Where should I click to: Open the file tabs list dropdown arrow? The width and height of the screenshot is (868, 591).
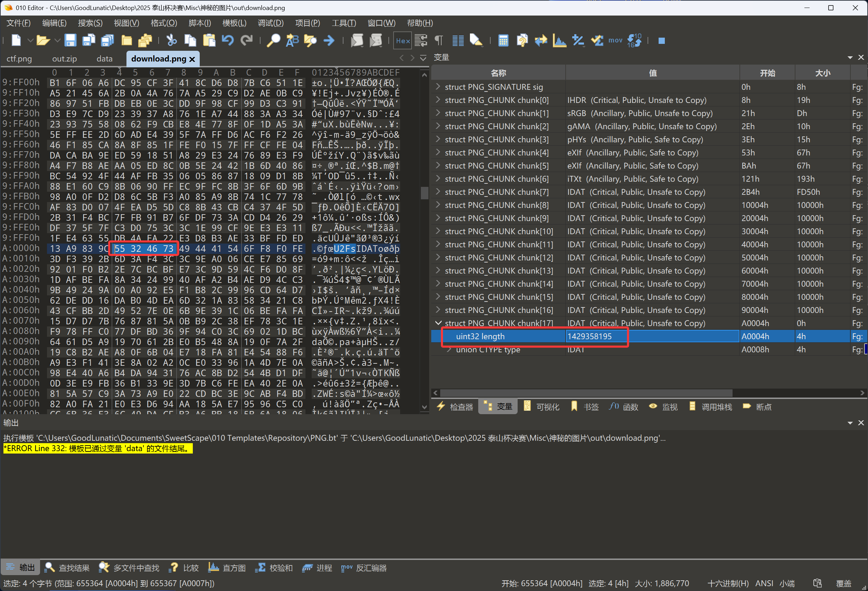pyautogui.click(x=423, y=58)
